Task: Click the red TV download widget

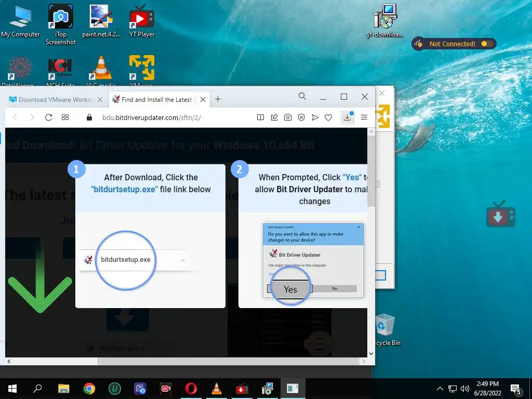Action: [501, 215]
